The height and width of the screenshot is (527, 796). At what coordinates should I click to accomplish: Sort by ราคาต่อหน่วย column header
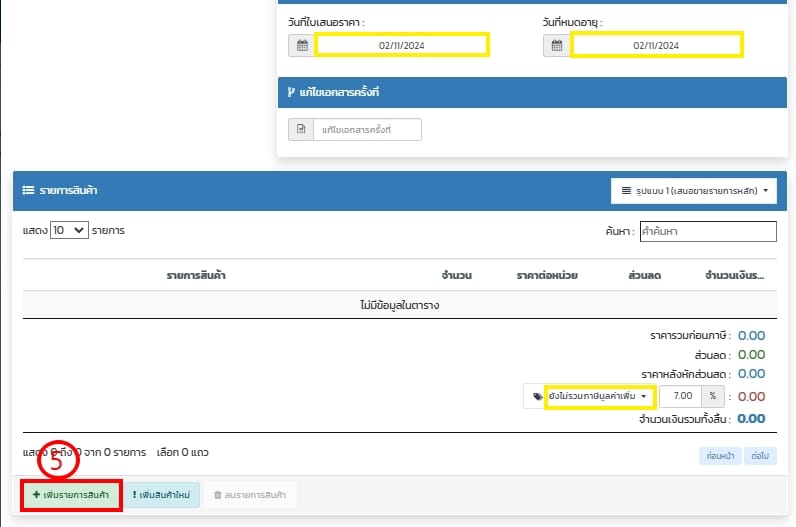click(546, 275)
